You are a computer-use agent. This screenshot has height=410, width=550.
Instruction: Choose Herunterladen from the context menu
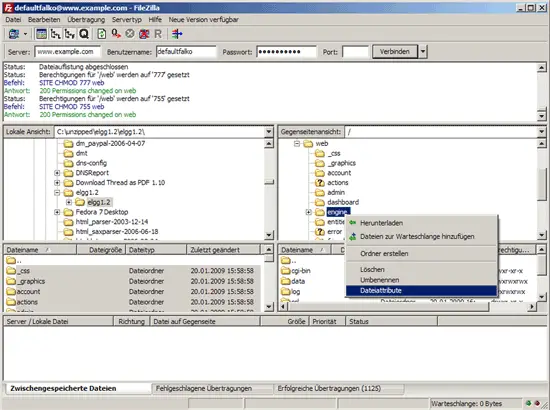point(421,223)
